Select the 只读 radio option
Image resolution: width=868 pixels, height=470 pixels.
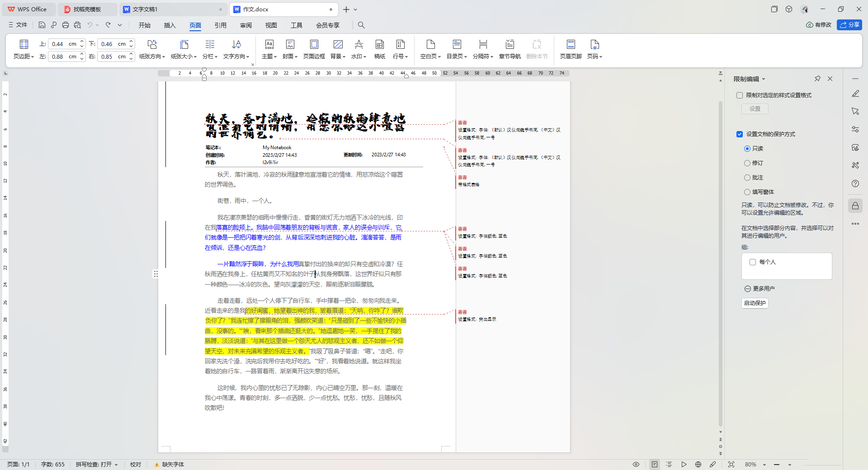point(747,149)
